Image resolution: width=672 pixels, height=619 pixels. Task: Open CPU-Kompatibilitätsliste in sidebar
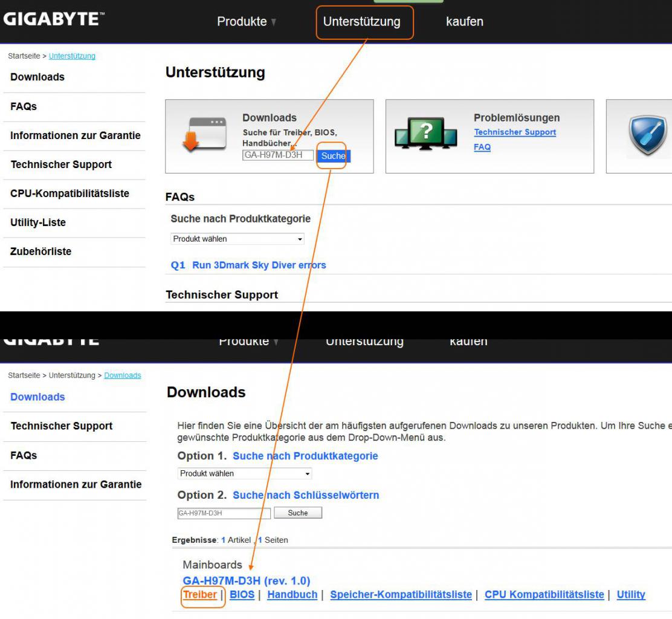click(x=69, y=193)
